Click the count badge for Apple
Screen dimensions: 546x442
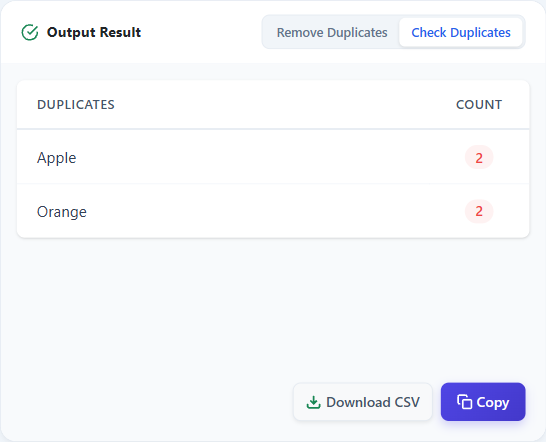click(x=479, y=157)
